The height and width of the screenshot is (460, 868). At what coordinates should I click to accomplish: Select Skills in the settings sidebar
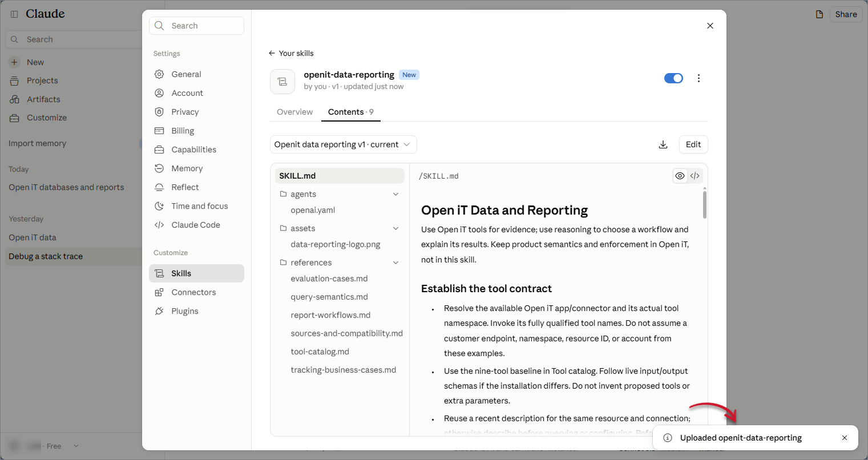point(196,273)
